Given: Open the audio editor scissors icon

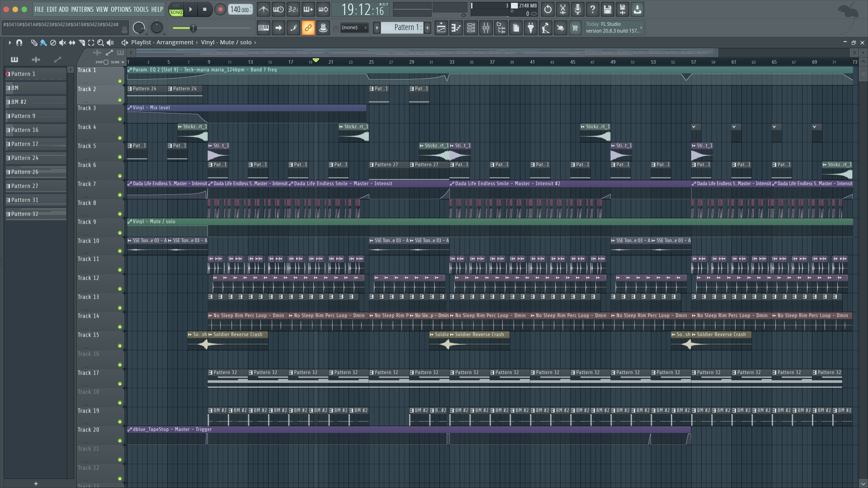Looking at the screenshot, I should (x=563, y=9).
